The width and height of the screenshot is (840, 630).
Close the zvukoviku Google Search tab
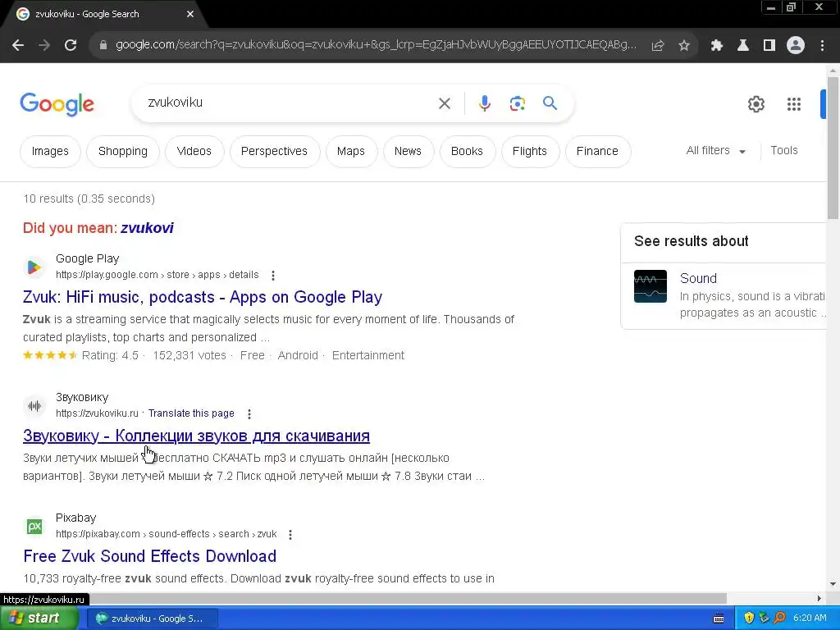pyautogui.click(x=190, y=15)
